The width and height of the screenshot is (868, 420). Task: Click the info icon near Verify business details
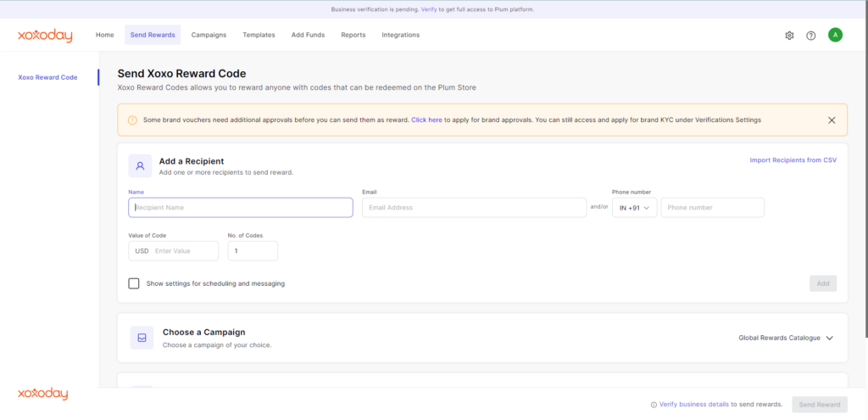[654, 405]
